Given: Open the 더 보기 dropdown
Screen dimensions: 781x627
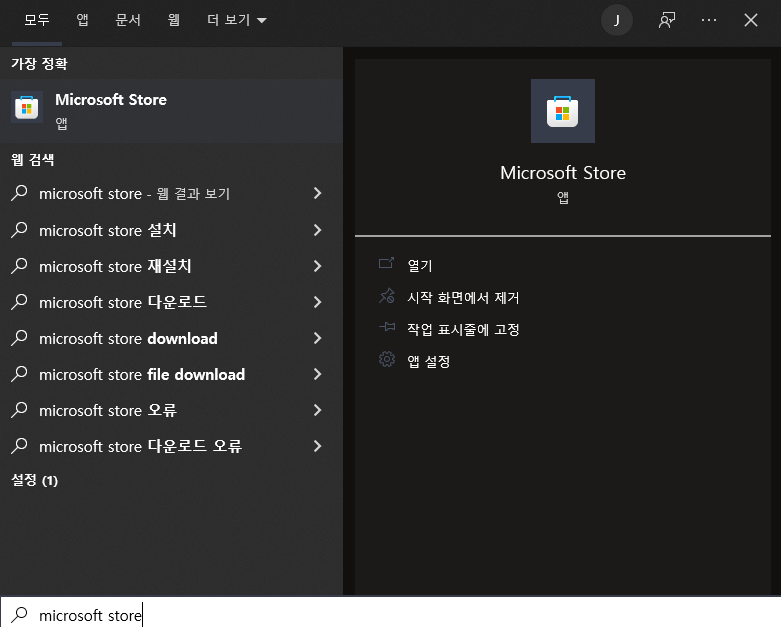Looking at the screenshot, I should tap(237, 20).
